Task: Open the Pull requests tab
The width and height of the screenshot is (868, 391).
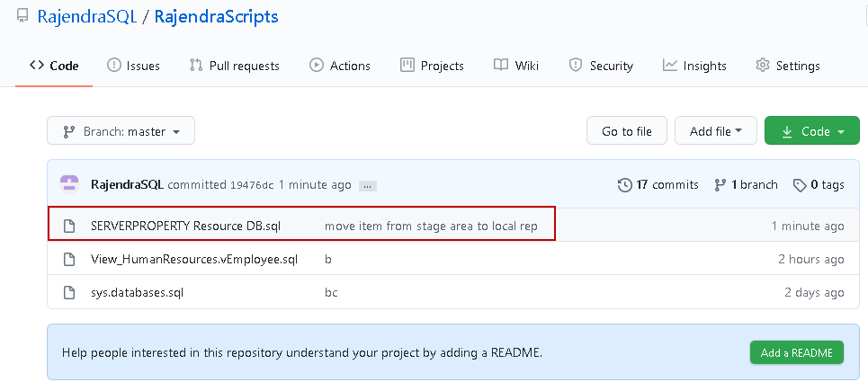Action: coord(234,66)
